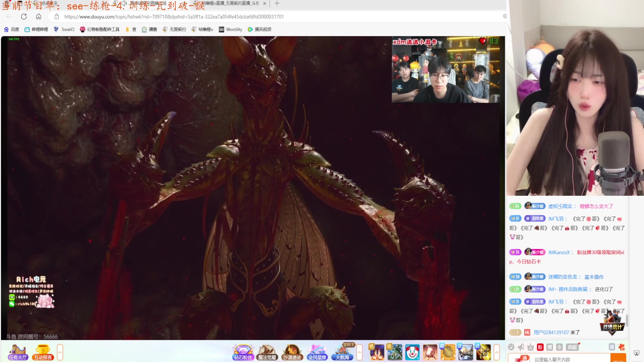The height and width of the screenshot is (362, 644).
Task: Click the heart 83 counter on video
Action: (489, 41)
